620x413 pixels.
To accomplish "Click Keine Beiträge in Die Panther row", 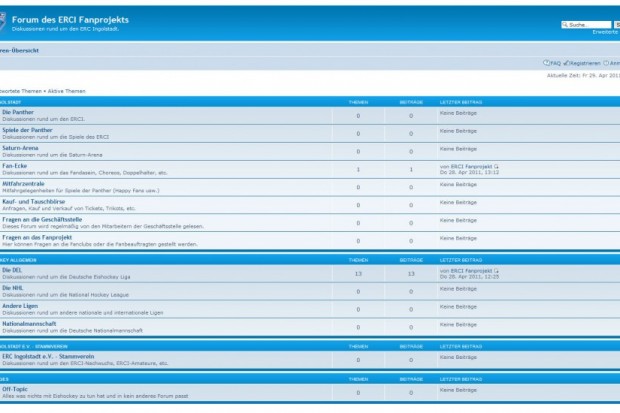I will tap(458, 113).
